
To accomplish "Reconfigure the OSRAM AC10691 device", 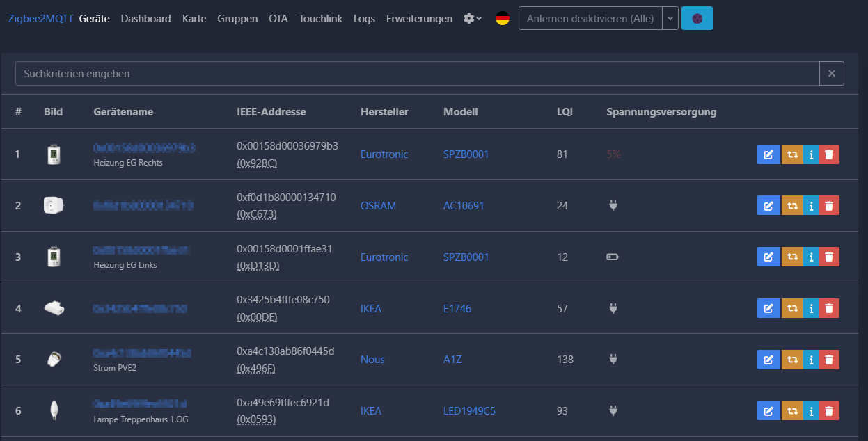I will click(793, 205).
